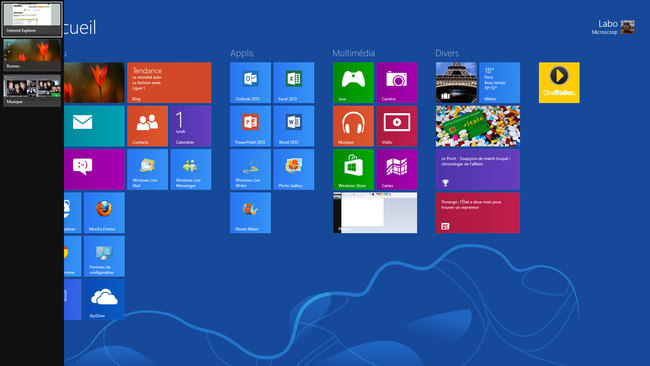
Task: Open the Photos screenshot tile in Multimédia
Action: [375, 213]
